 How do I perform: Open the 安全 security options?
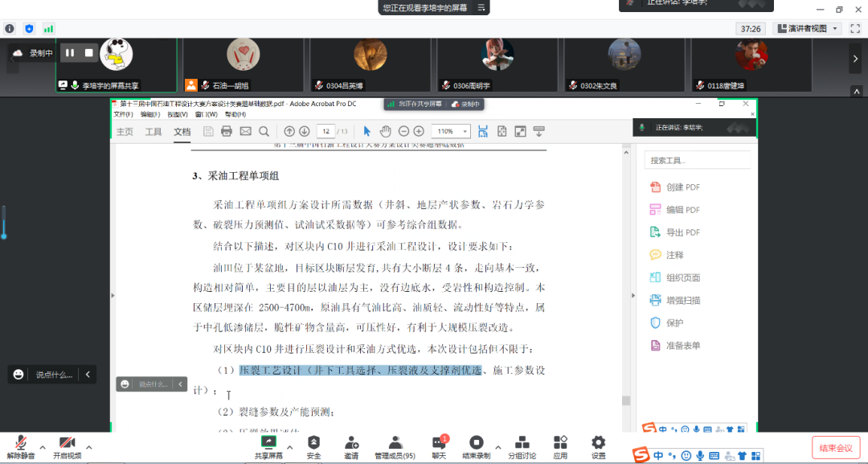313,446
